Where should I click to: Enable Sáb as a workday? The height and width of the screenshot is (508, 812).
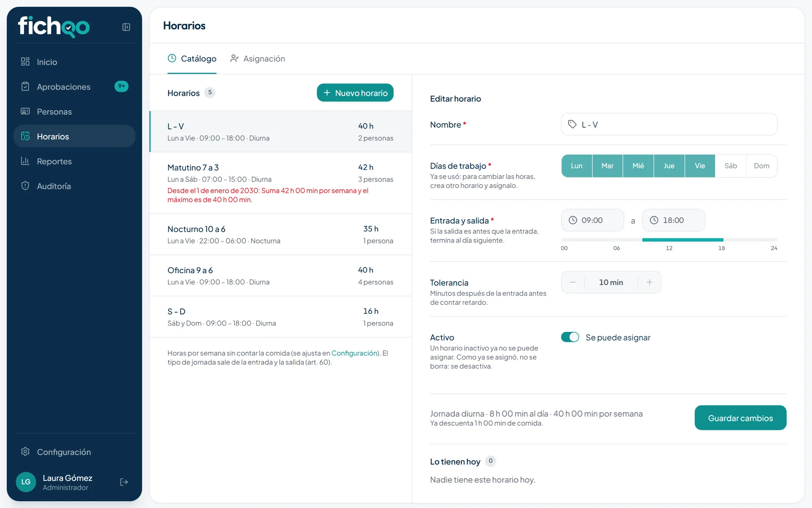tap(731, 166)
